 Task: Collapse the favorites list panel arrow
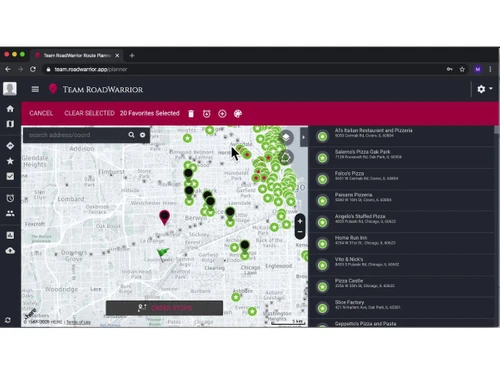[x=303, y=137]
